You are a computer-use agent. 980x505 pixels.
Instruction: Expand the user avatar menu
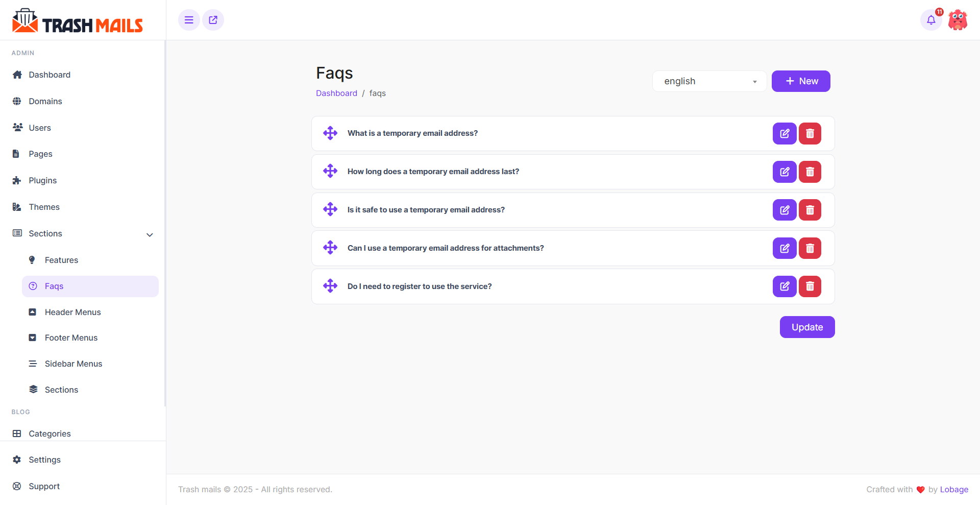click(x=958, y=20)
